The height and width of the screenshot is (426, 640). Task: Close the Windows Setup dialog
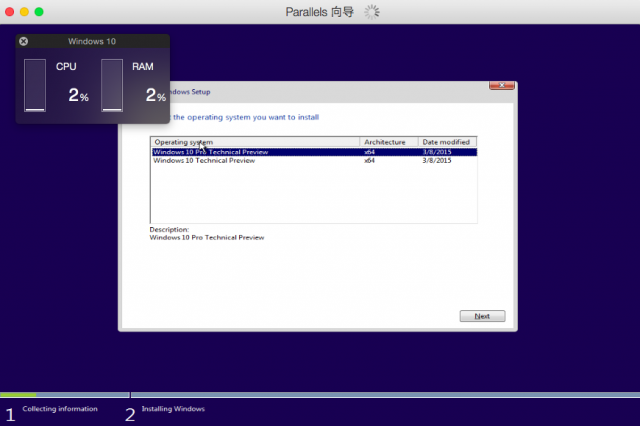(x=502, y=85)
